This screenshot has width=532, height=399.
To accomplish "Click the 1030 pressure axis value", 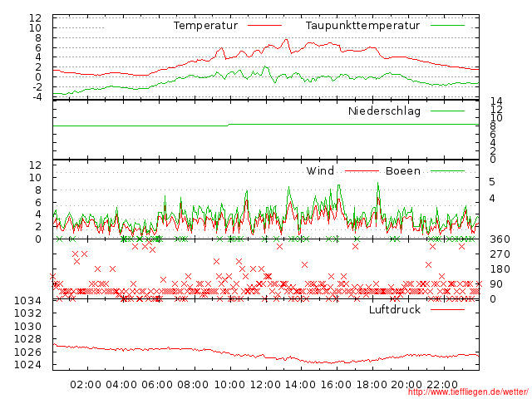I will coord(27,327).
